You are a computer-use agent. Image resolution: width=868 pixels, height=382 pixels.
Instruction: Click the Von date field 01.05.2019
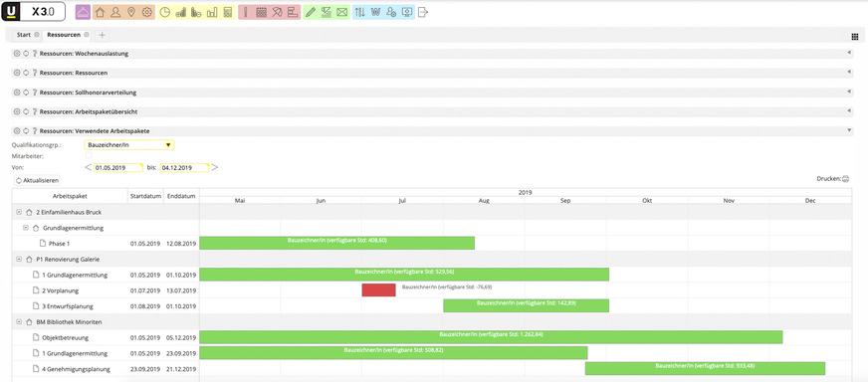[x=117, y=167]
